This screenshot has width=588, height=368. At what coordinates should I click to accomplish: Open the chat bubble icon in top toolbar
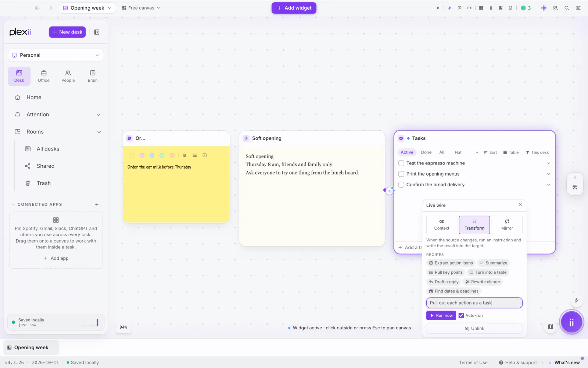pyautogui.click(x=459, y=8)
